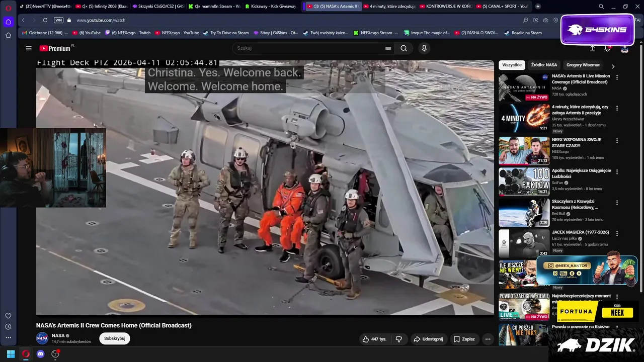Image resolution: width=644 pixels, height=362 pixels.
Task: Switch to Neex4TTV browser tab
Action: pos(45,7)
